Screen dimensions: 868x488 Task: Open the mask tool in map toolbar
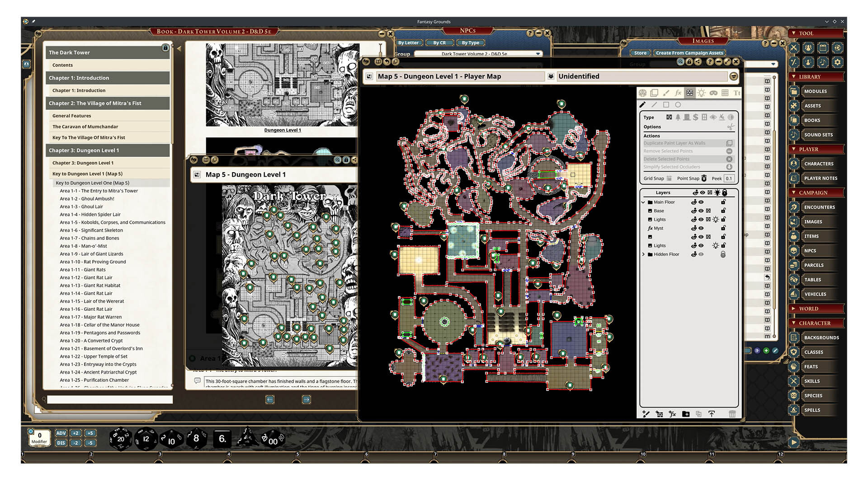tap(713, 93)
